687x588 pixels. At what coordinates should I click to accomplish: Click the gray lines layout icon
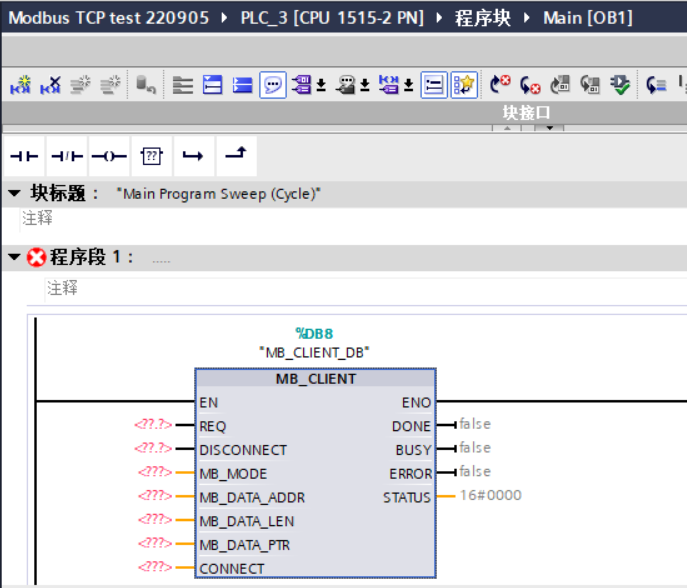point(183,85)
